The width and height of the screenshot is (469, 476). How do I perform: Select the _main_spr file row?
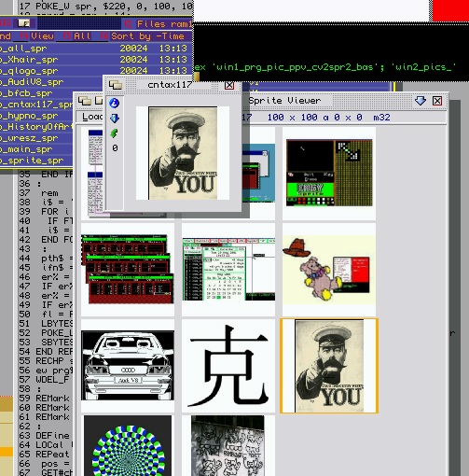pyautogui.click(x=36, y=149)
